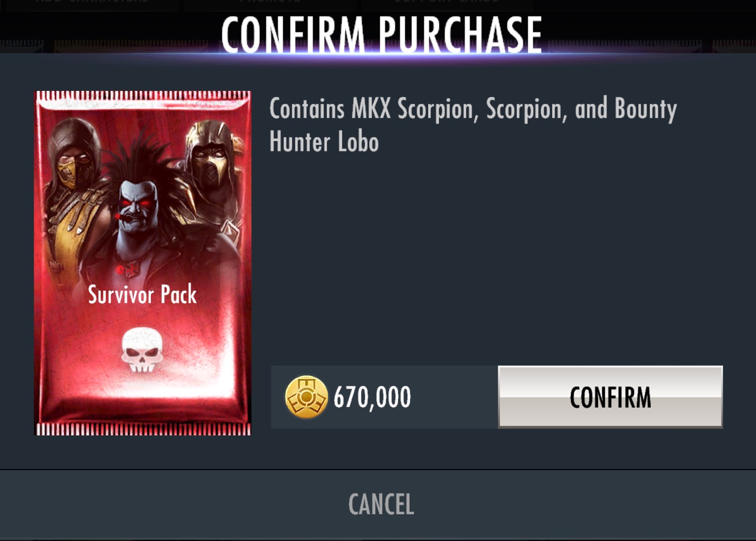Click the pack contents description text
The height and width of the screenshot is (541, 756).
(x=473, y=125)
